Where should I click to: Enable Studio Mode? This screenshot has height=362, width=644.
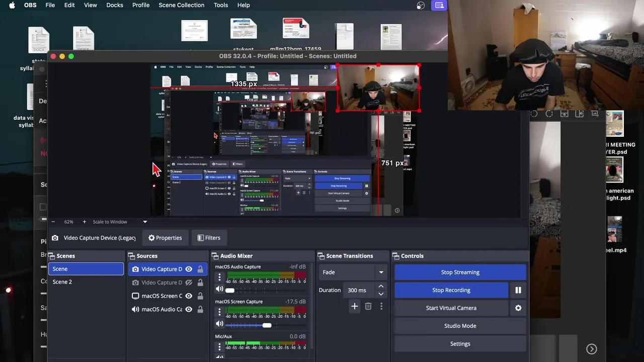(x=460, y=326)
